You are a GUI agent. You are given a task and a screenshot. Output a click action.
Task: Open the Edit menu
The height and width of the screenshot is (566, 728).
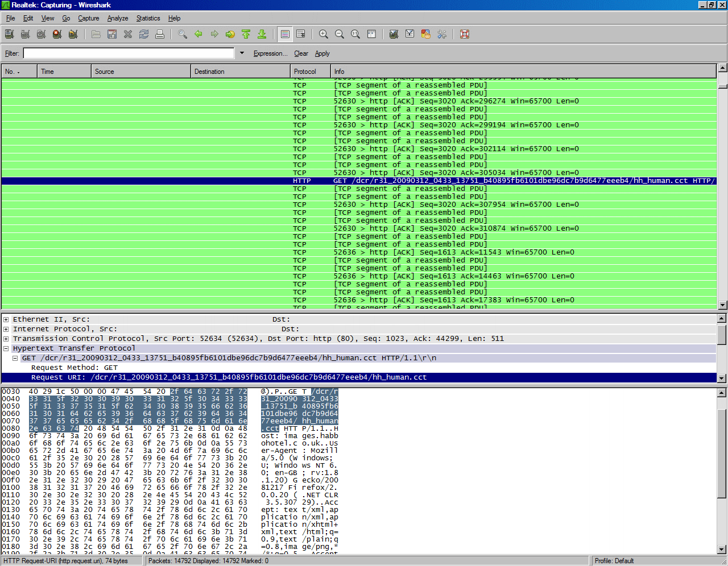28,18
